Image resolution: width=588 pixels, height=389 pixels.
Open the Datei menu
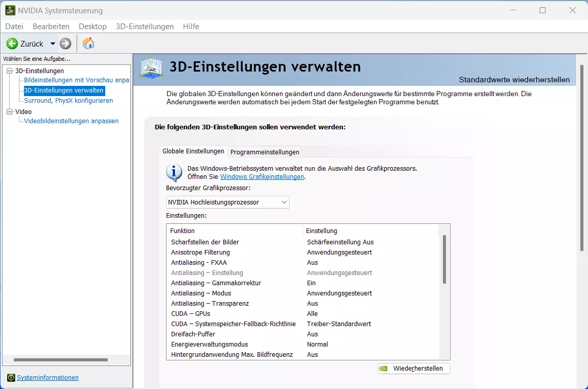click(x=14, y=26)
